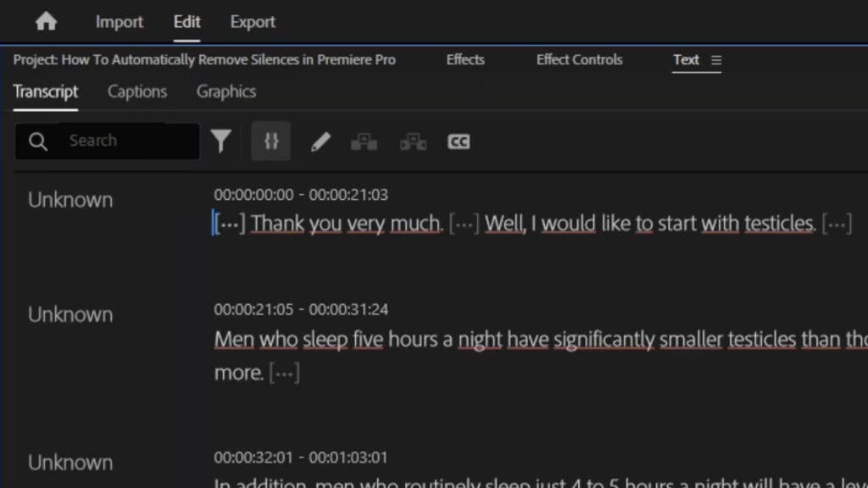Open the Effect Controls panel tab
Screen dimensions: 868x488
pyautogui.click(x=579, y=60)
